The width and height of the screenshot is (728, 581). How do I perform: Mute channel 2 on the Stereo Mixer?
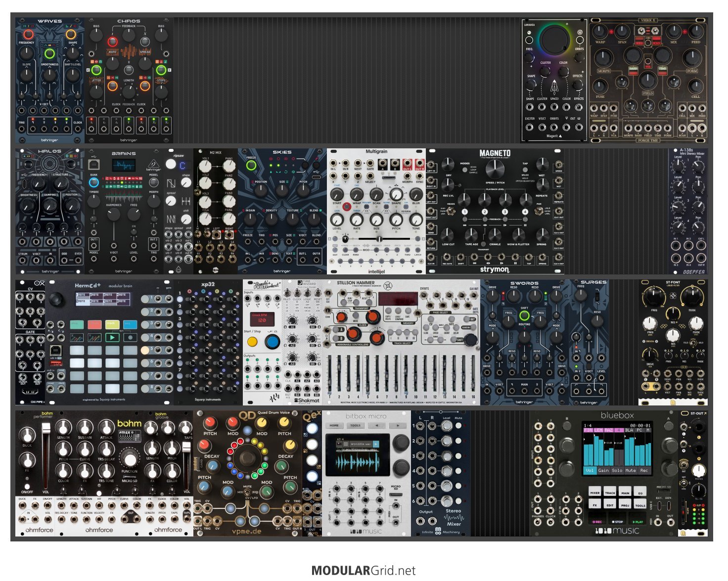click(458, 441)
